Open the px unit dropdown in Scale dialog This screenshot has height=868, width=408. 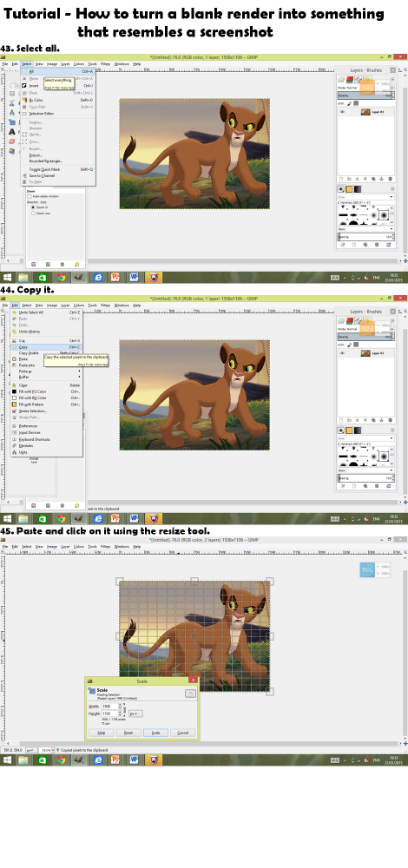pyautogui.click(x=135, y=714)
